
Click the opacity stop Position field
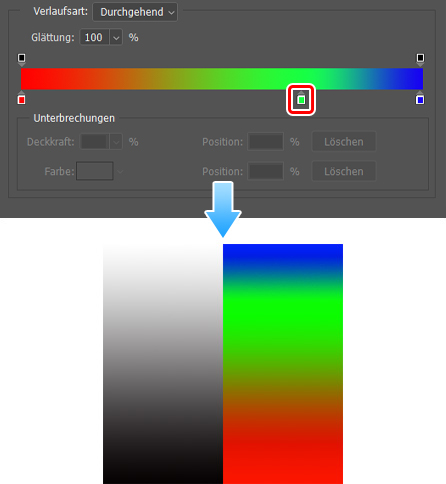[x=265, y=142]
